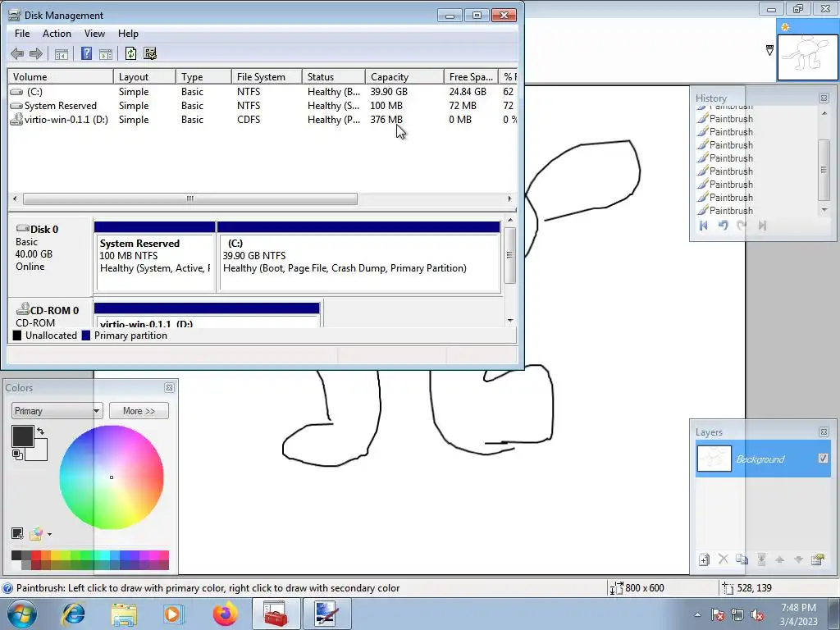The height and width of the screenshot is (630, 840).
Task: Sort by the Capacity column header
Action: [x=404, y=76]
